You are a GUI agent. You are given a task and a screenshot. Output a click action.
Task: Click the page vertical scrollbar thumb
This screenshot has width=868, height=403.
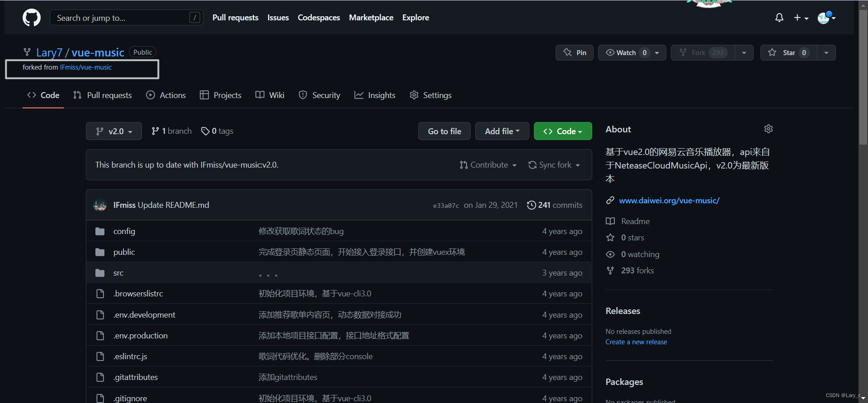coord(863,77)
